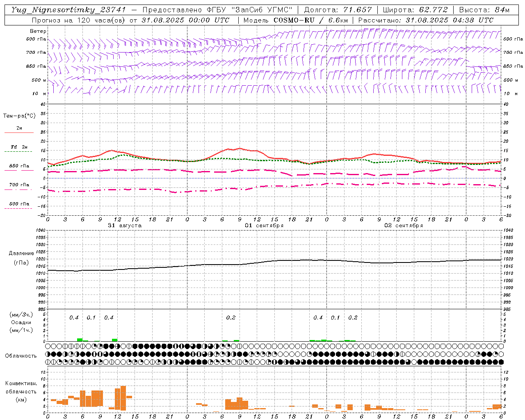Select the station title Yug_Nignesortimky_23741
The width and height of the screenshot is (525, 420).
[x=68, y=10]
